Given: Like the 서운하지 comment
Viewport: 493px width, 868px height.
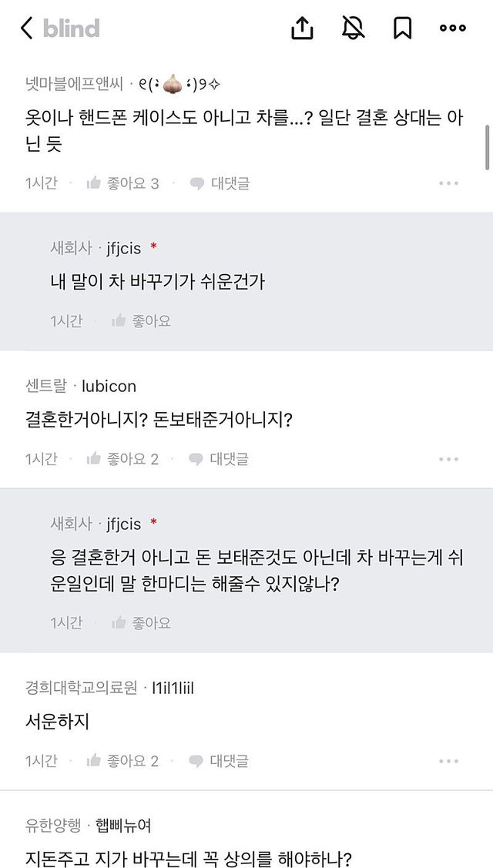Looking at the screenshot, I should point(122,761).
